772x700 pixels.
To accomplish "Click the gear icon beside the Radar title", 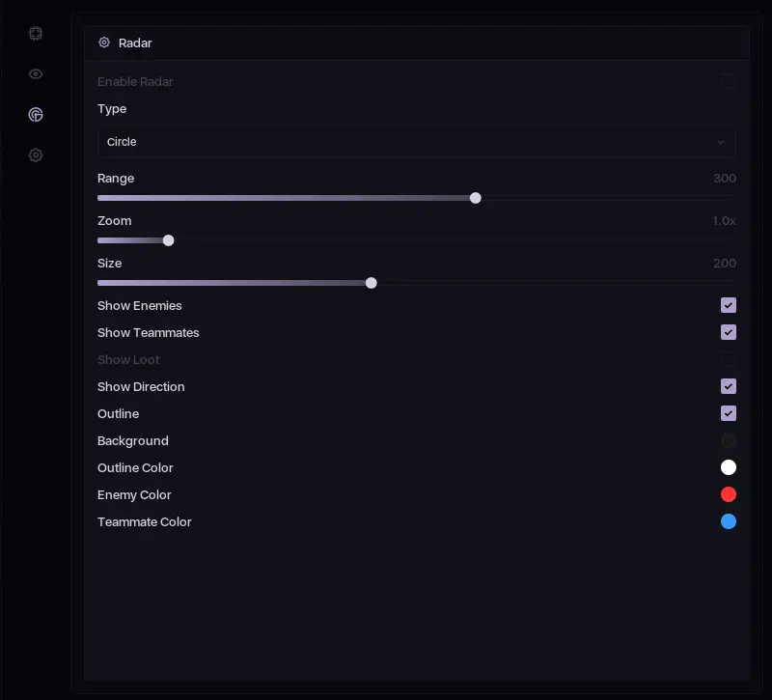I will tap(104, 42).
